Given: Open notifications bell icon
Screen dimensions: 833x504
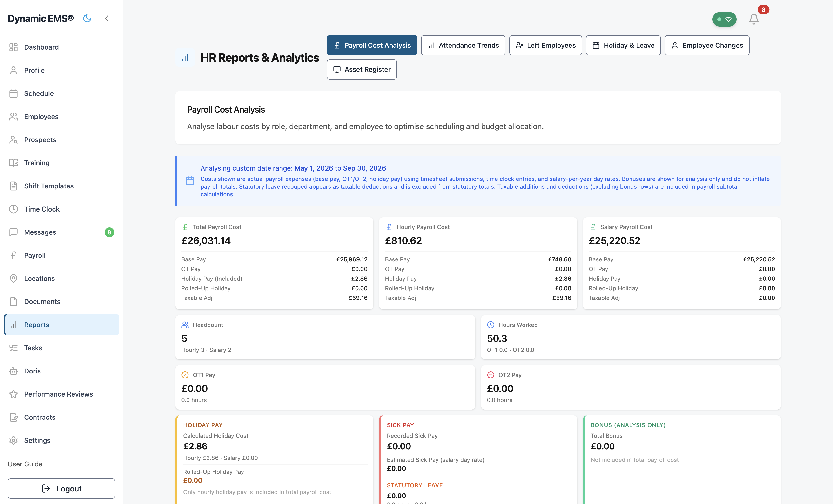Looking at the screenshot, I should 753,19.
